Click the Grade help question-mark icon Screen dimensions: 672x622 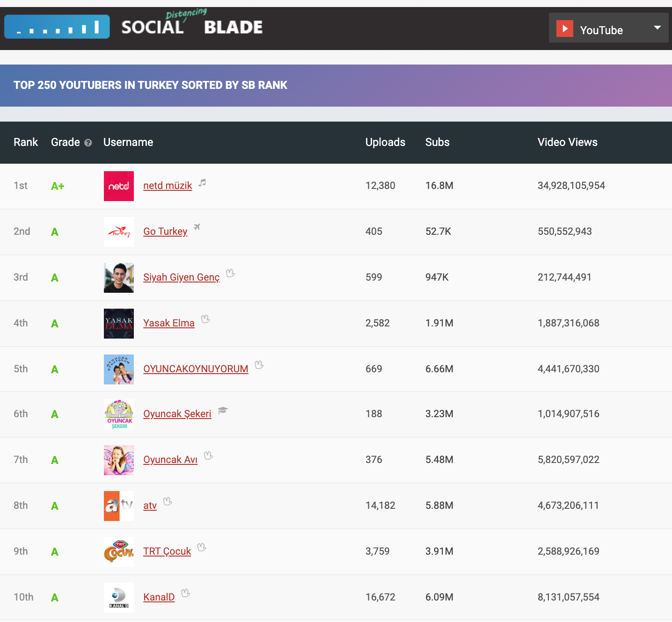88,143
